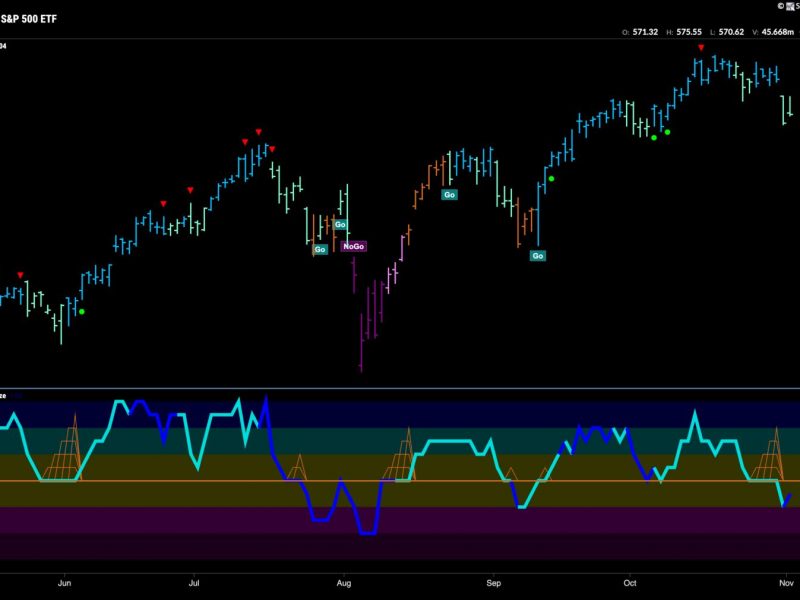Select the open price value 571.32
The image size is (800, 600).
click(645, 32)
